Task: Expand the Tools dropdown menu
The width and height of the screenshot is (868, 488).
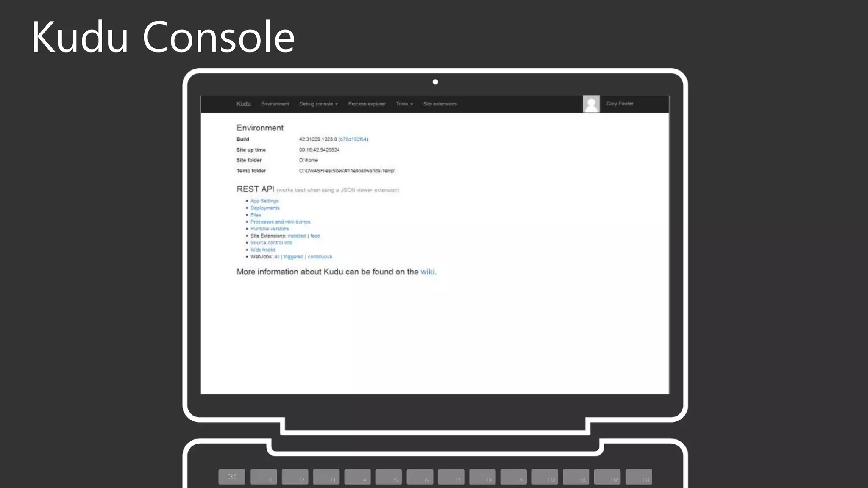Action: [x=404, y=104]
